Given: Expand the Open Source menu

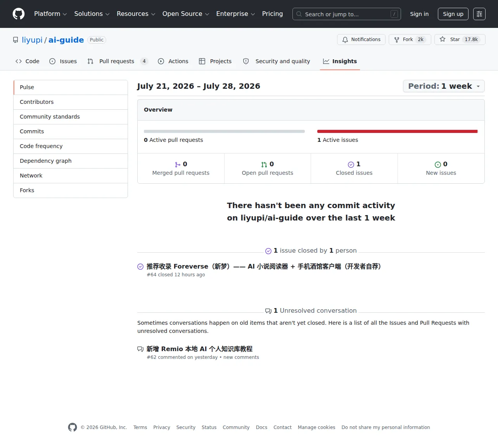Looking at the screenshot, I should pos(186,14).
